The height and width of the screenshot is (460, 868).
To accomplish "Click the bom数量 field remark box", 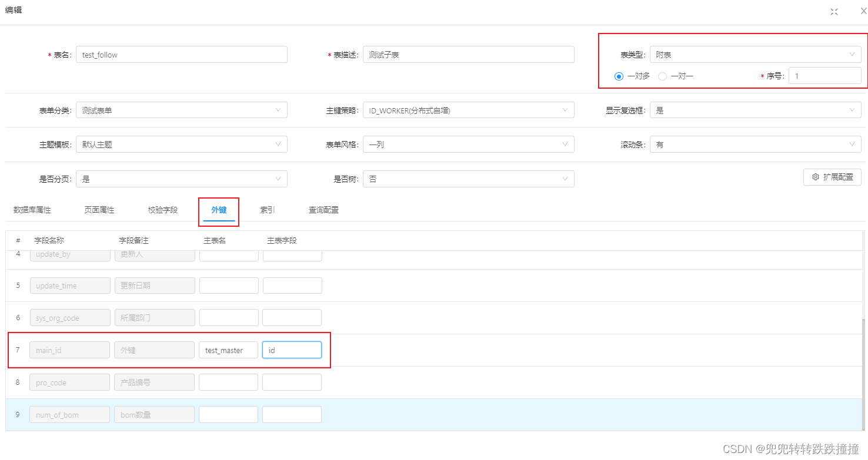I will coord(155,415).
